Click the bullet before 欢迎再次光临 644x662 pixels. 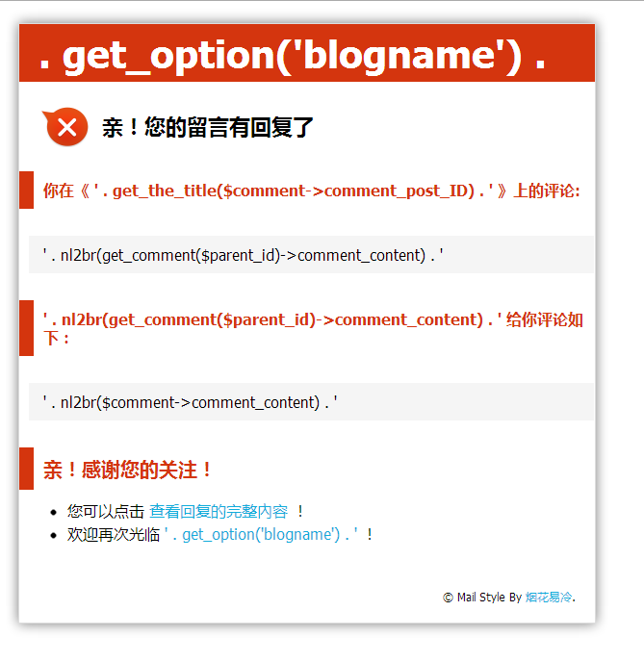pyautogui.click(x=53, y=536)
